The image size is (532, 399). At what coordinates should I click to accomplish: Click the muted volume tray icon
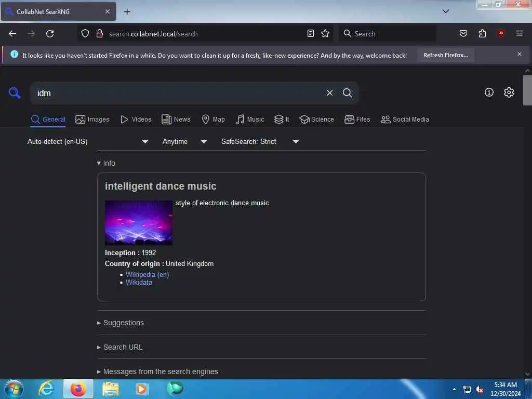pos(480,390)
